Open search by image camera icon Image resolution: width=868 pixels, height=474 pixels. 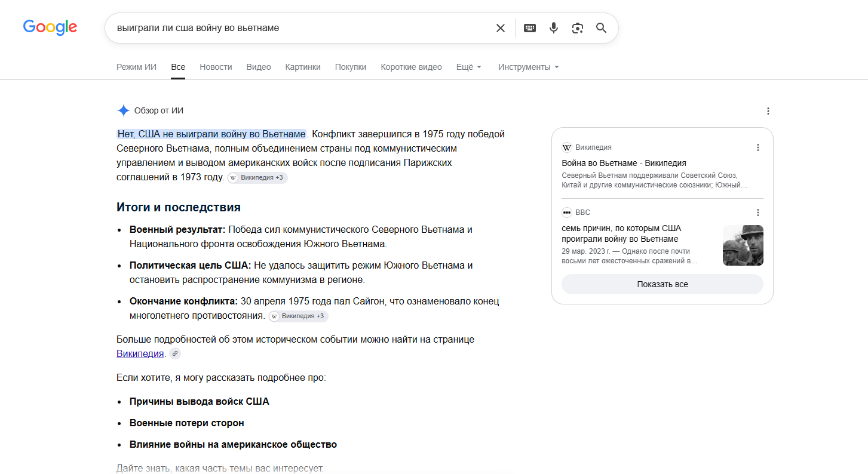click(578, 28)
